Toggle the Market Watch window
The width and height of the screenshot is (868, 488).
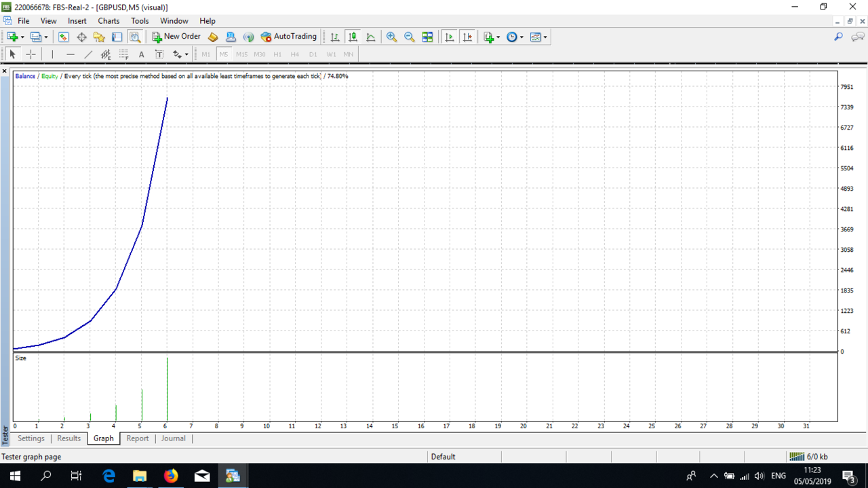point(64,37)
